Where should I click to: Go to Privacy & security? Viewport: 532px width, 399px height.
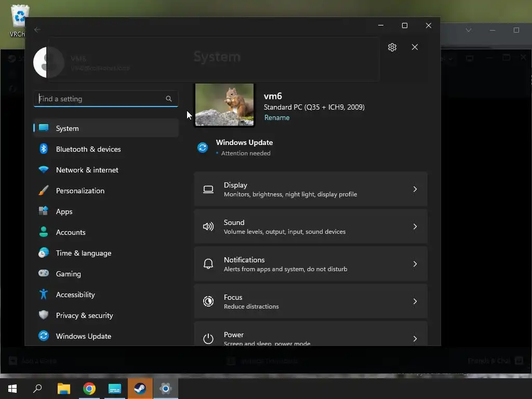tap(106, 315)
